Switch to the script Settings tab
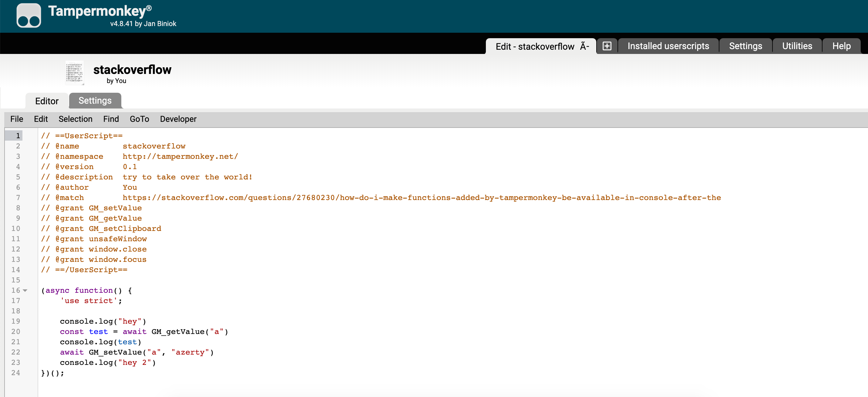Image resolution: width=868 pixels, height=397 pixels. pyautogui.click(x=95, y=101)
